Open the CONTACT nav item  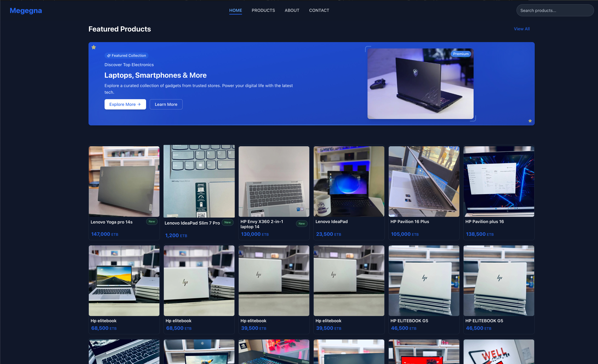pos(319,10)
